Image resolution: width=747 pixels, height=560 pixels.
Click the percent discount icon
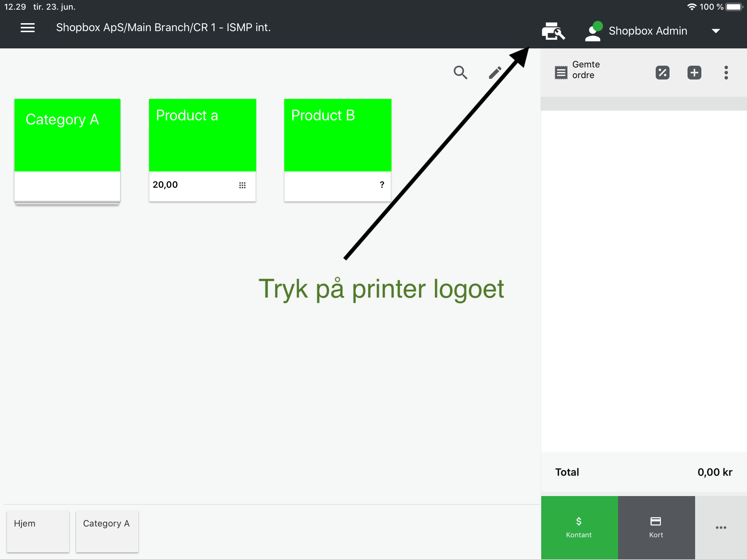point(663,73)
